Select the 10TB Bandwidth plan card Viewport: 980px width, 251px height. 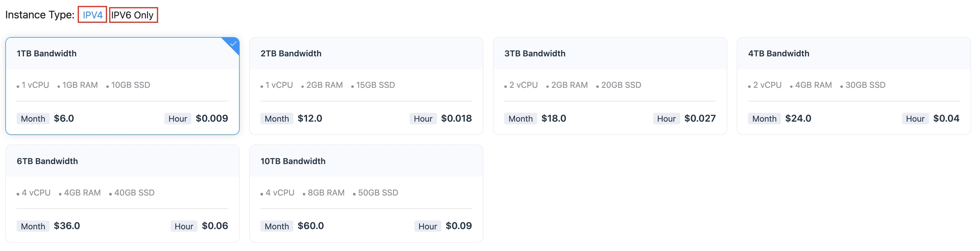[365, 193]
